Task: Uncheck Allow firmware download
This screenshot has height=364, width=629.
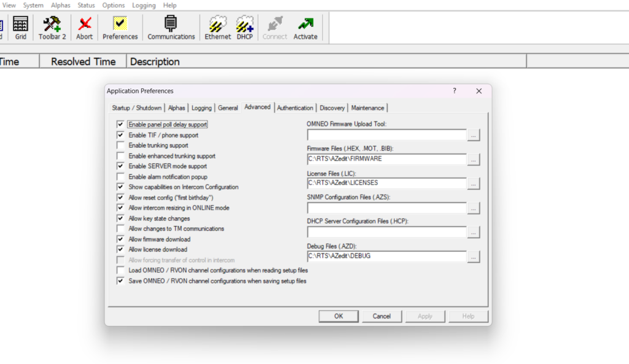Action: 120,239
